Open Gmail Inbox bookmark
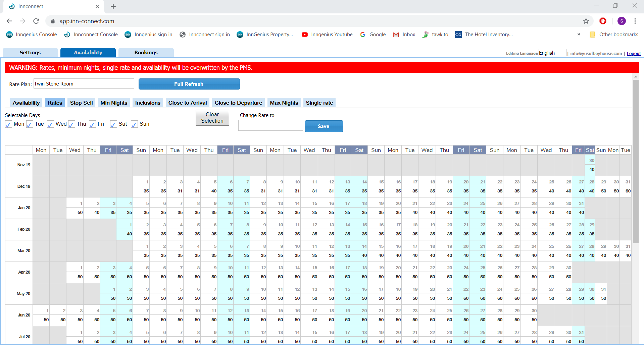Viewport: 644px width, 345px height. [x=404, y=35]
